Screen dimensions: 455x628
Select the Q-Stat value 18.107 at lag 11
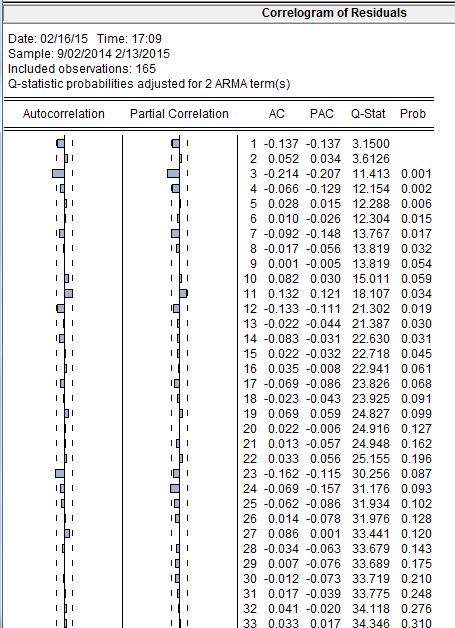370,294
